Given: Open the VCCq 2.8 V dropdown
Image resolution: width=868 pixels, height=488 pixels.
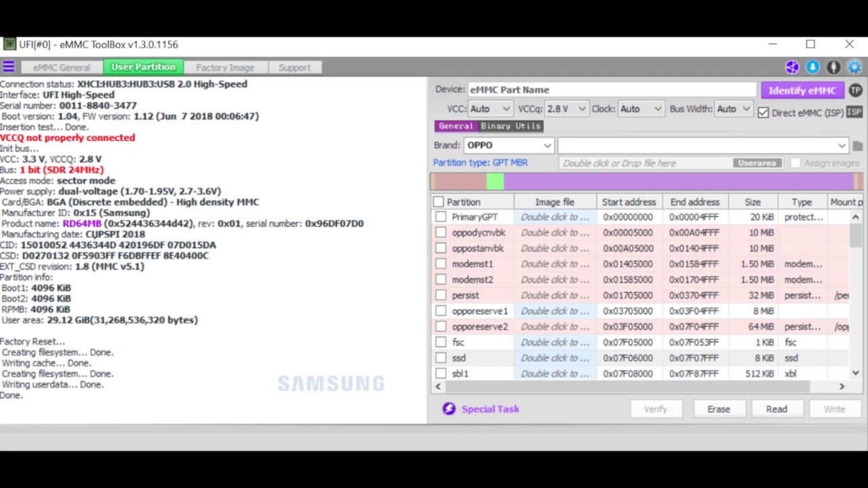Looking at the screenshot, I should tap(567, 108).
